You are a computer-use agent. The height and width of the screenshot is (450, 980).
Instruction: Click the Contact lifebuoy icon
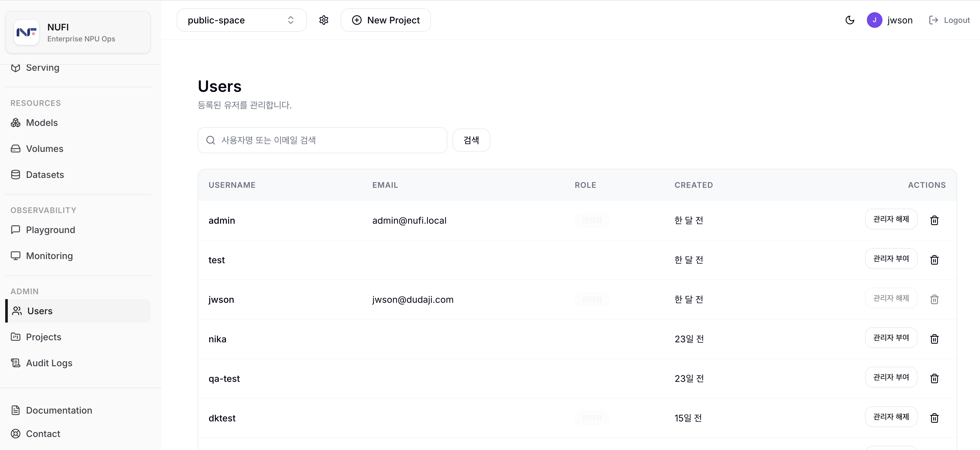(x=16, y=434)
